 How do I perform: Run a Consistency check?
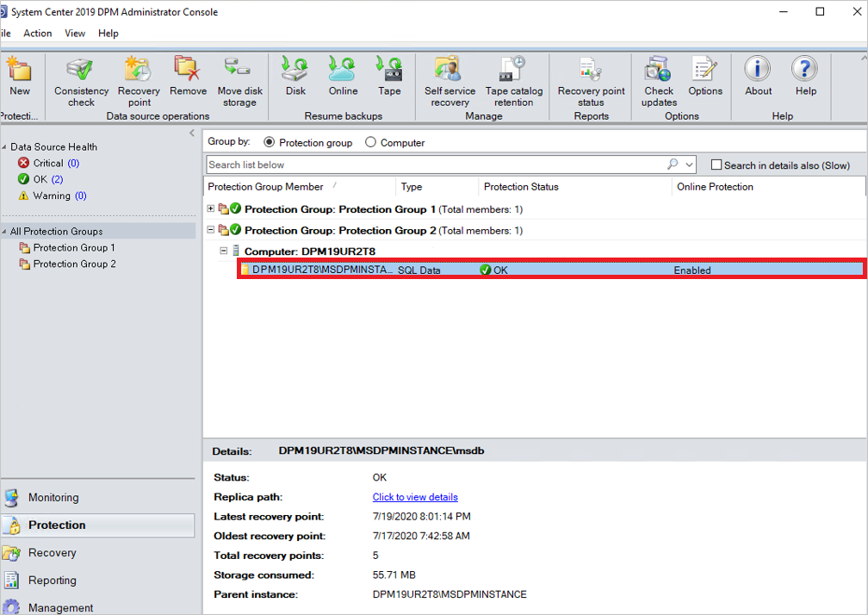[80, 78]
